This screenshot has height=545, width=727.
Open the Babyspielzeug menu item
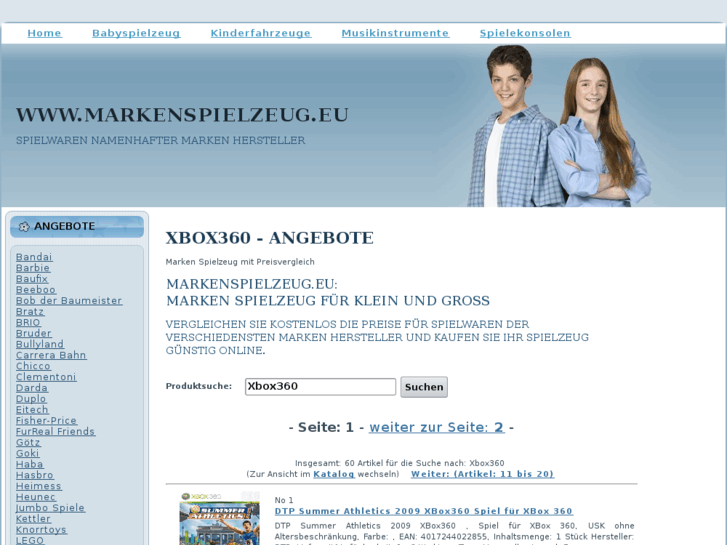pyautogui.click(x=136, y=33)
